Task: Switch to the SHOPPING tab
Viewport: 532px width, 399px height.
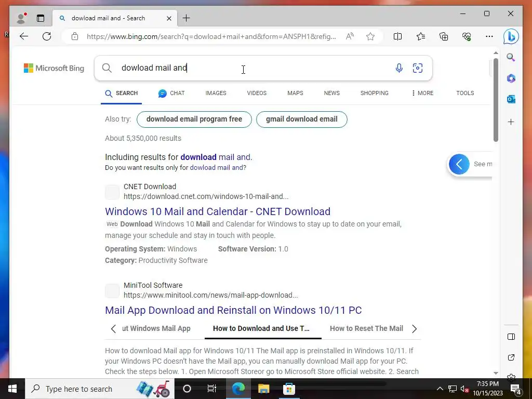Action: tap(374, 93)
